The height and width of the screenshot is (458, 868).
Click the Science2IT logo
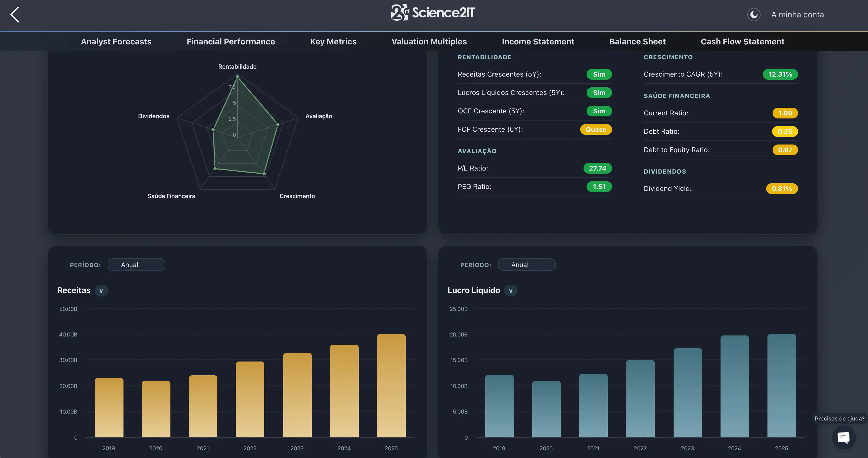tap(433, 13)
